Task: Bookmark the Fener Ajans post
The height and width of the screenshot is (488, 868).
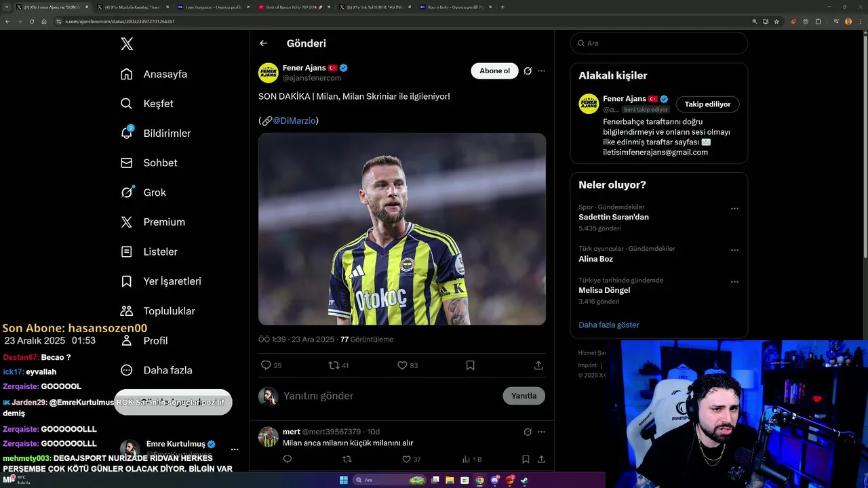Action: [x=470, y=365]
